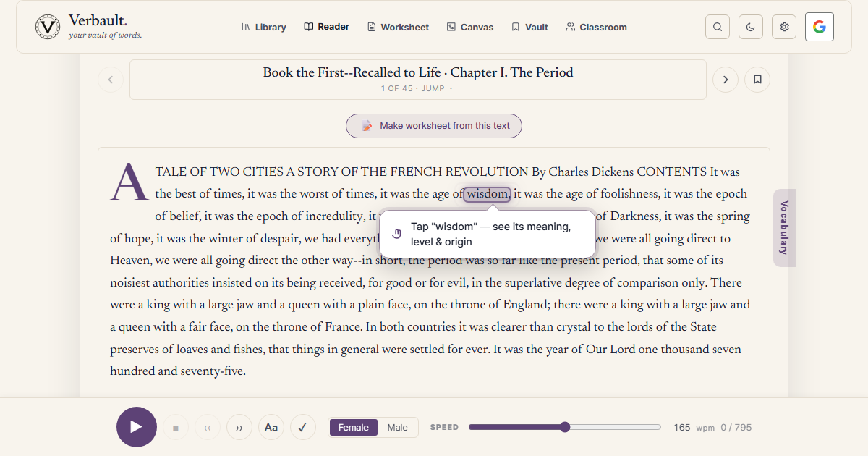Open settings via the gear icon

coord(784,27)
